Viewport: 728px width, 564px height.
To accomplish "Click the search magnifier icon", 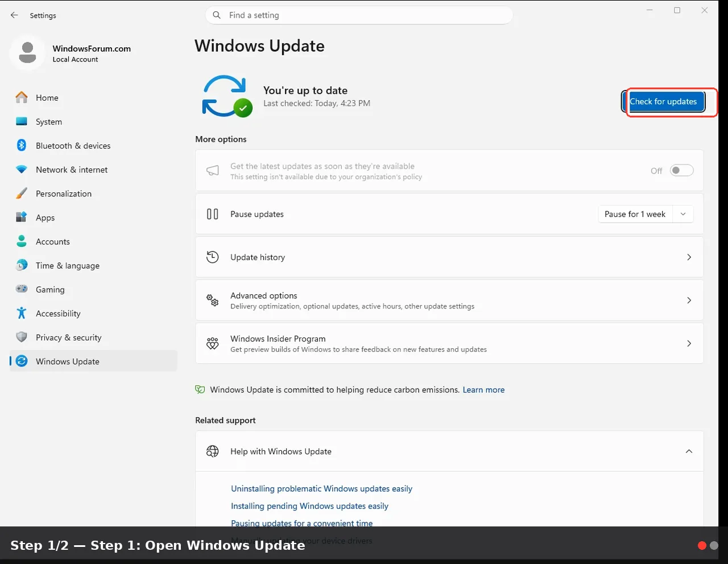I will tap(217, 15).
